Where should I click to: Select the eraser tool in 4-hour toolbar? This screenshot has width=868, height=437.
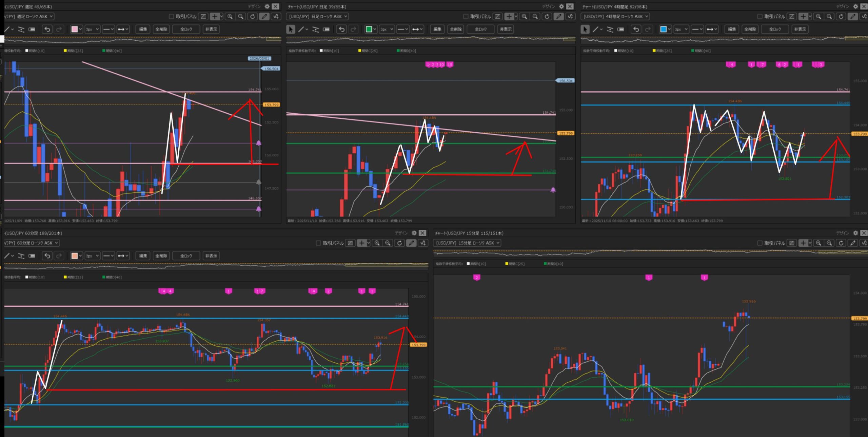(x=621, y=30)
